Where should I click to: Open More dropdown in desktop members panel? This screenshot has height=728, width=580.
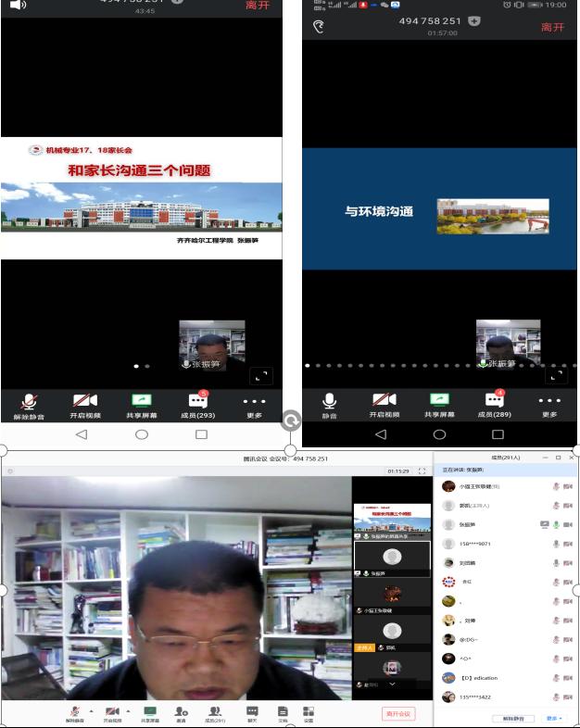(552, 718)
